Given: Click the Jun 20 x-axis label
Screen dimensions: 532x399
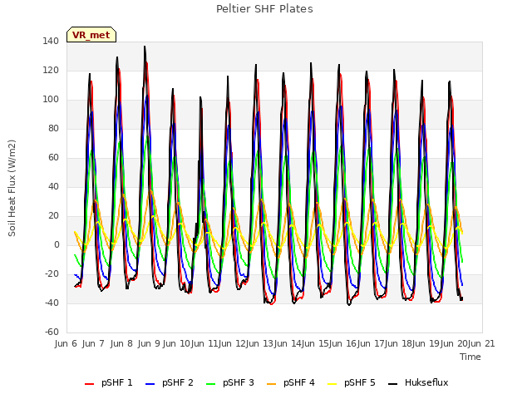Looking at the screenshot, I should [x=455, y=344].
